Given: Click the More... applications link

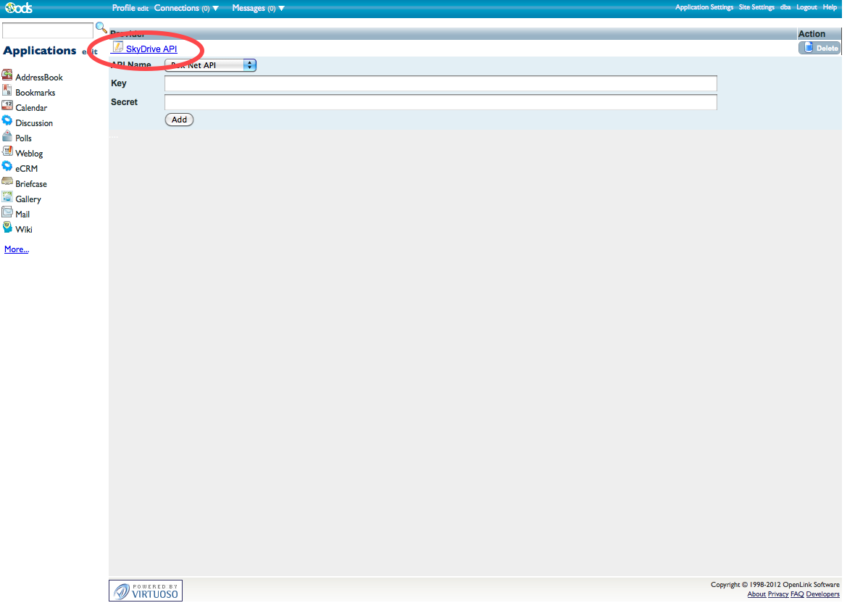Looking at the screenshot, I should pos(17,249).
